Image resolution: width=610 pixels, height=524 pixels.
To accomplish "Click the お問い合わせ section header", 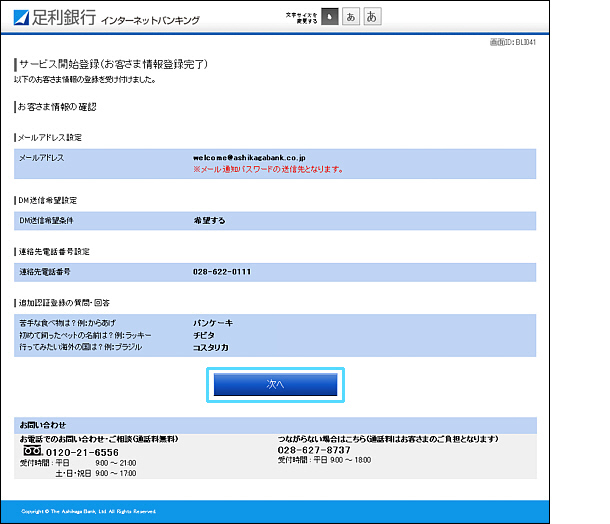I will click(x=41, y=425).
